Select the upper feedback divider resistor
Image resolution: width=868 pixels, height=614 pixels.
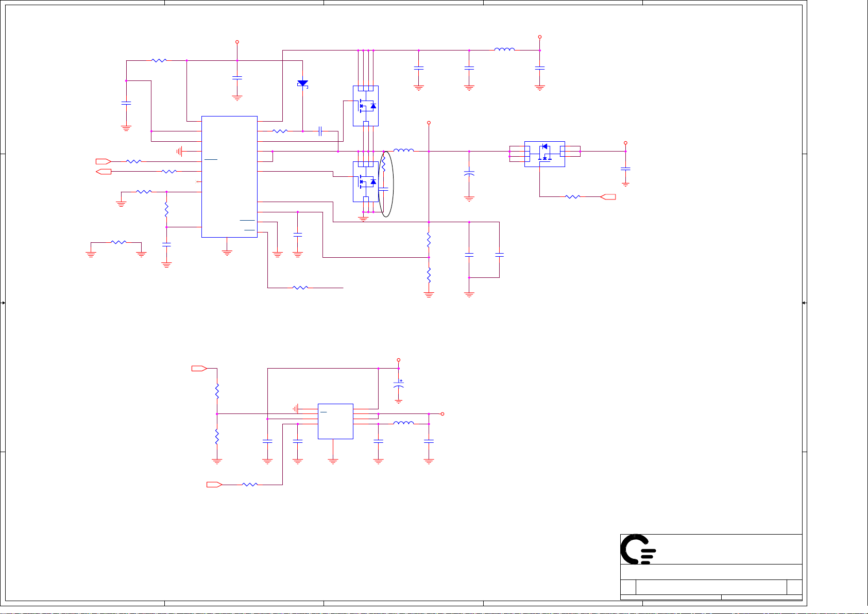tap(429, 239)
